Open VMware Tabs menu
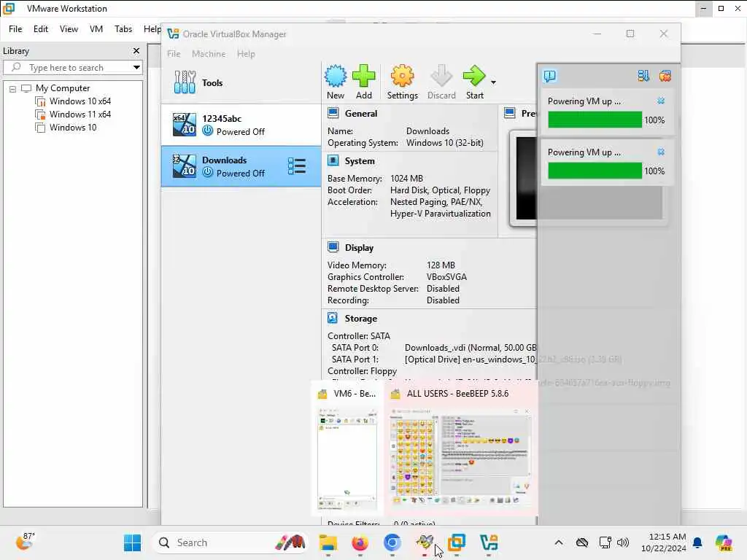This screenshot has width=747, height=560. [x=123, y=29]
